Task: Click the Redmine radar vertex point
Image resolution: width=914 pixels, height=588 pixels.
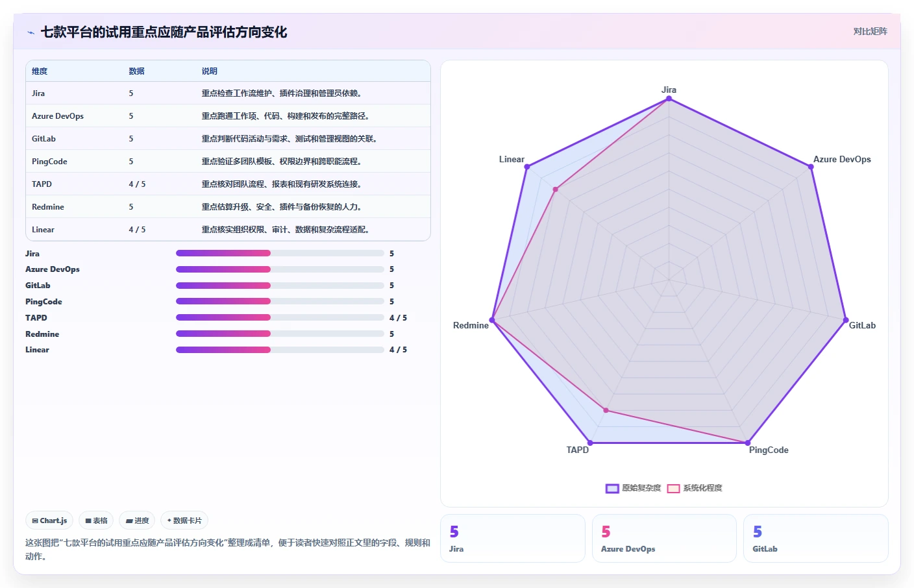Action: (492, 320)
